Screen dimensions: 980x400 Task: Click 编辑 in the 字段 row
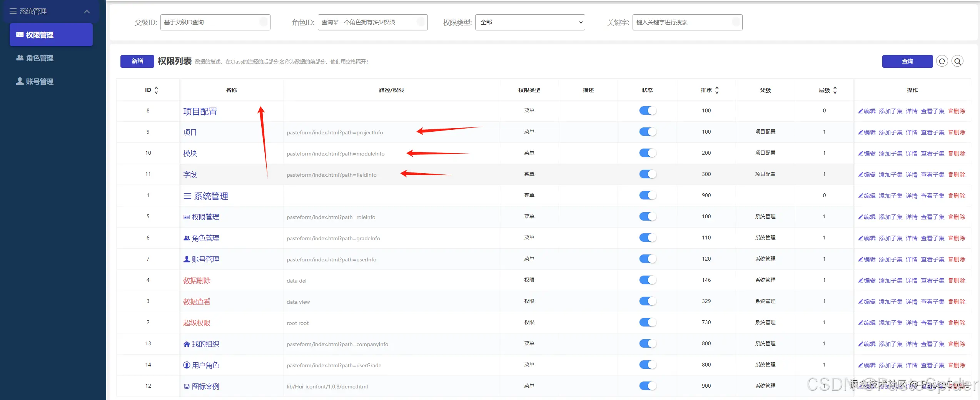point(867,175)
